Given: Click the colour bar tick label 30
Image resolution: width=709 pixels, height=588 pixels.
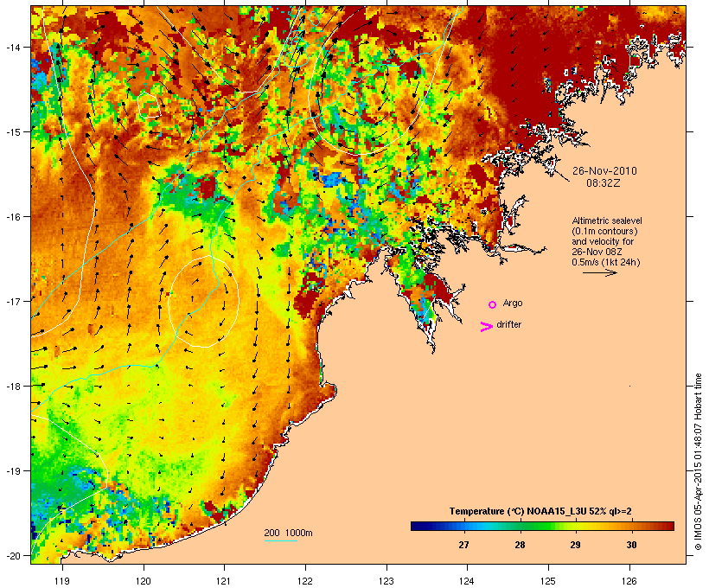Looking at the screenshot, I should pos(631,545).
